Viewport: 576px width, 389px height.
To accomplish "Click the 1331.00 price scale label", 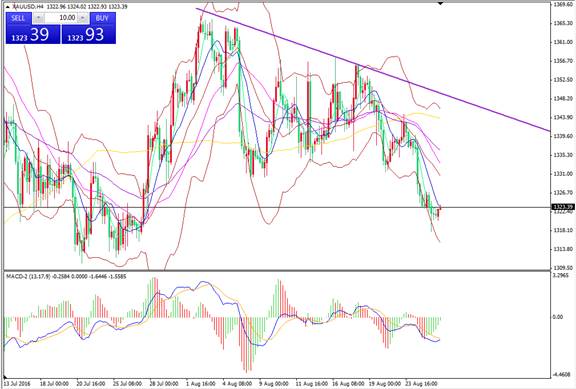I will click(563, 173).
